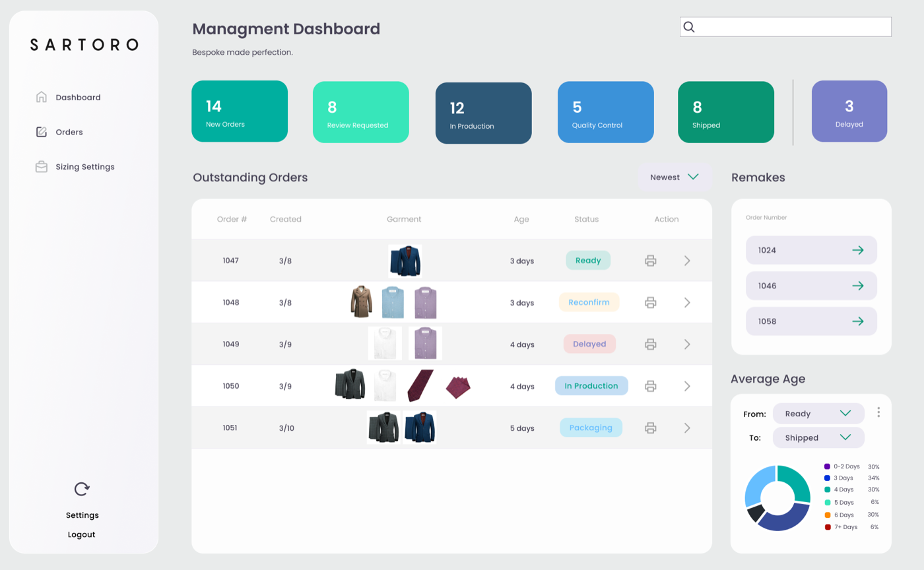Expand order 1050 row chevron
Viewport: 924px width, 570px height.
click(x=687, y=386)
